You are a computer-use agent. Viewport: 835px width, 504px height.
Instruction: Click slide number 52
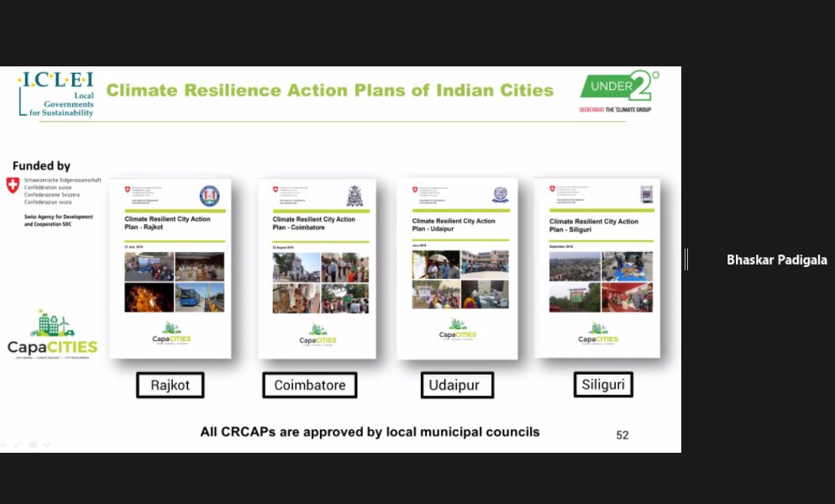coord(622,435)
